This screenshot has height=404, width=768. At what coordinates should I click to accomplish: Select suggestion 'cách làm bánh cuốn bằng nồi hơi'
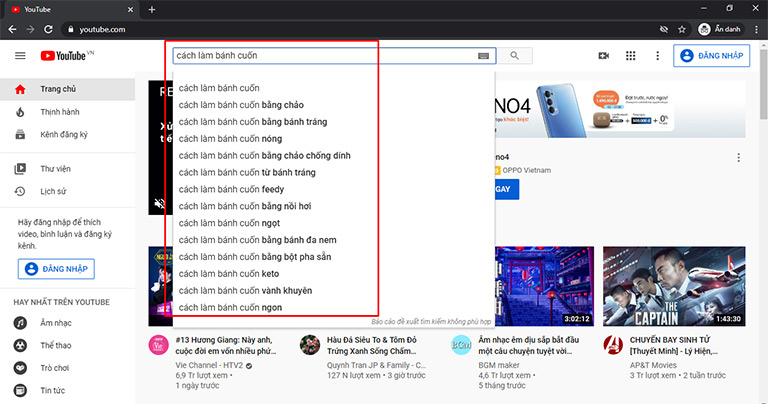click(334, 206)
